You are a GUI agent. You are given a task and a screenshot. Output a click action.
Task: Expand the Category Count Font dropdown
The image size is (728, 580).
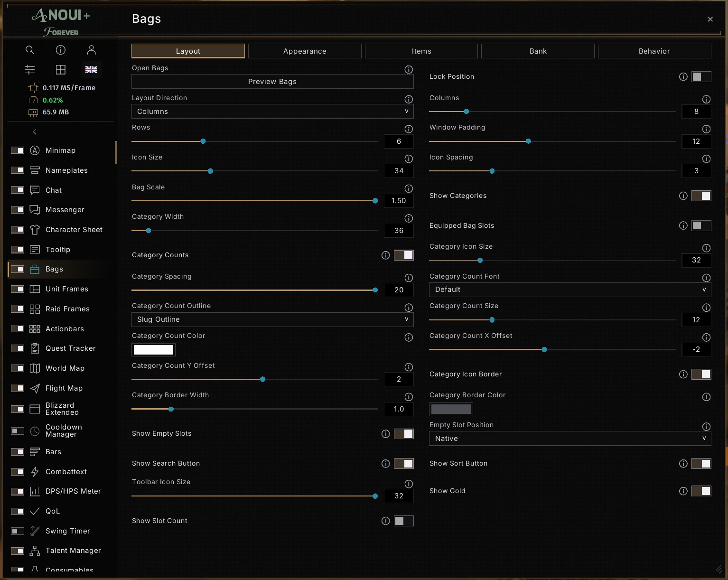(x=570, y=290)
